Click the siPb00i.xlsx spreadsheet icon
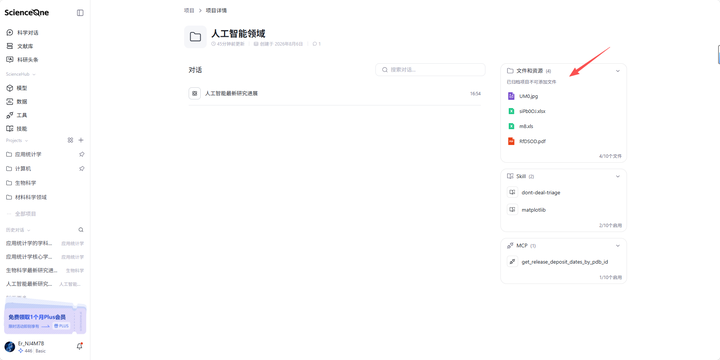The height and width of the screenshot is (360, 720). pyautogui.click(x=511, y=111)
